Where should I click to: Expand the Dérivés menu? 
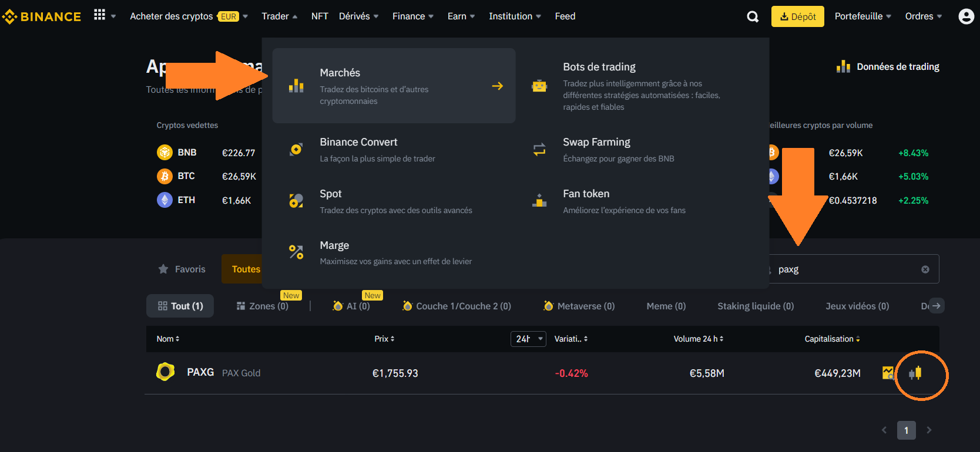coord(358,16)
